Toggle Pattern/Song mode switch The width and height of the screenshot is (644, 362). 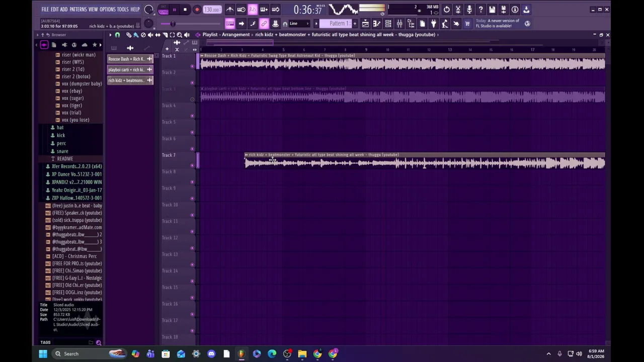163,10
